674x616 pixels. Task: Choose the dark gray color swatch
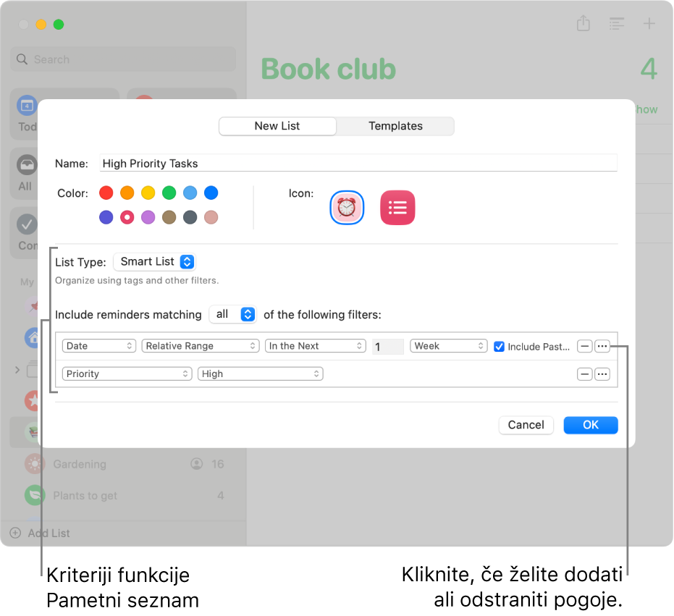pyautogui.click(x=190, y=217)
